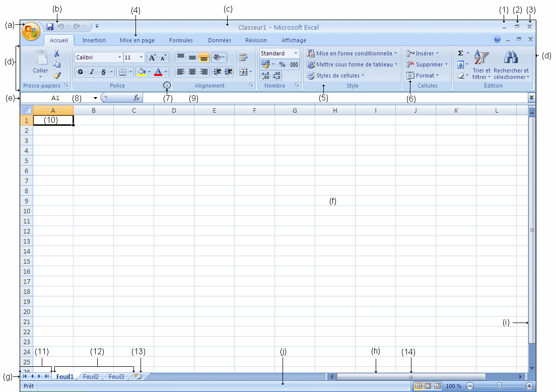The width and height of the screenshot is (556, 392).
Task: Align cell text right
Action: pos(203,72)
